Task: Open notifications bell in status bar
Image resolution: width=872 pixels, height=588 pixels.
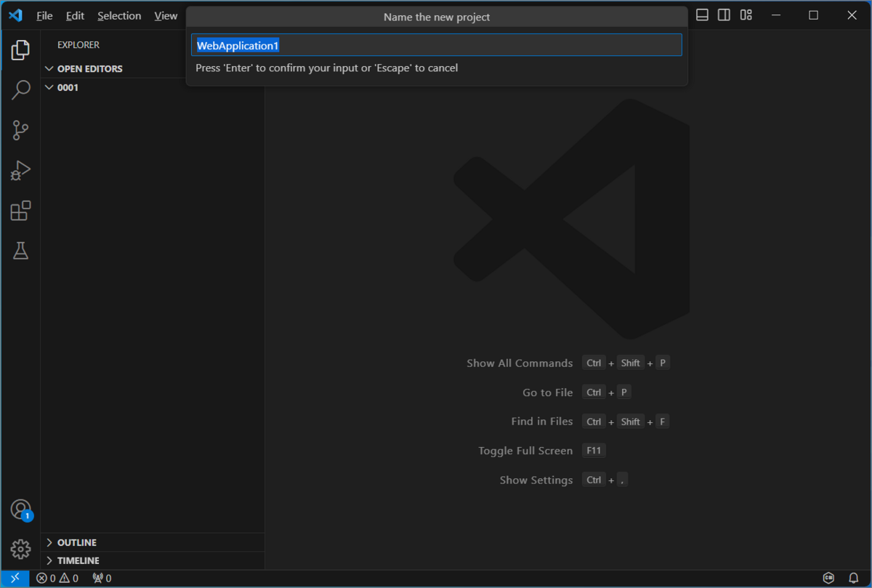Action: coord(854,579)
